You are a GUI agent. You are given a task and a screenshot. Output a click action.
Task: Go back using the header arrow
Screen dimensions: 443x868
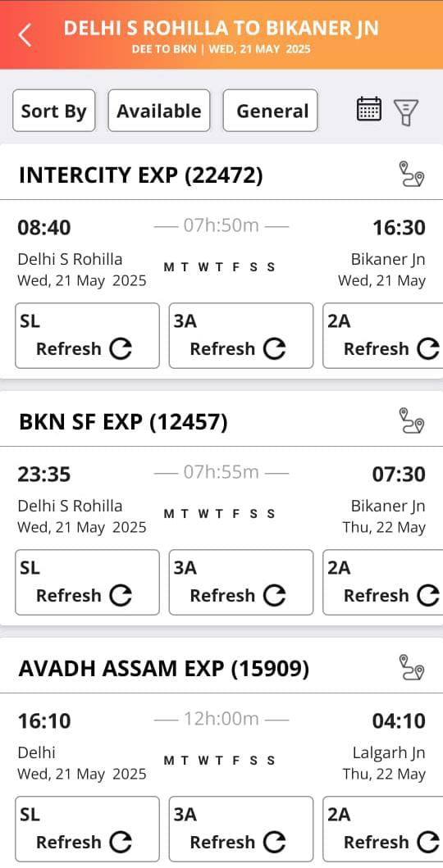click(x=25, y=35)
